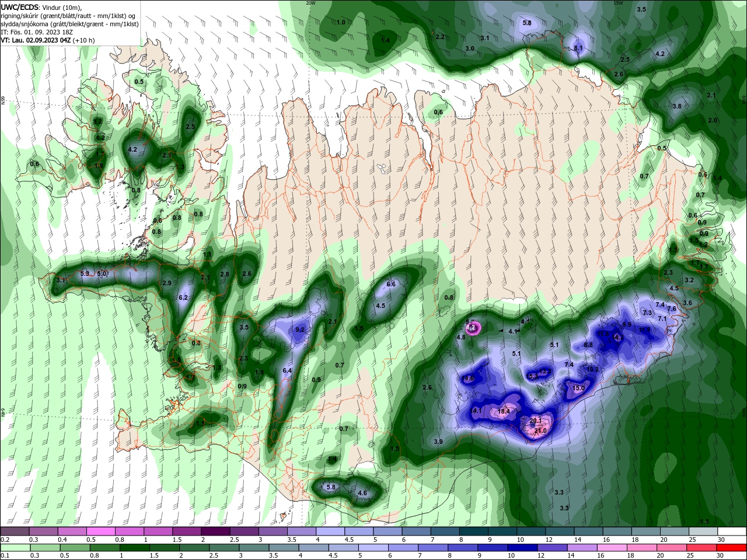Viewport: 747px width, 560px height.
Task: Click the 3.9 precipitation value
Action: pyautogui.click(x=438, y=442)
